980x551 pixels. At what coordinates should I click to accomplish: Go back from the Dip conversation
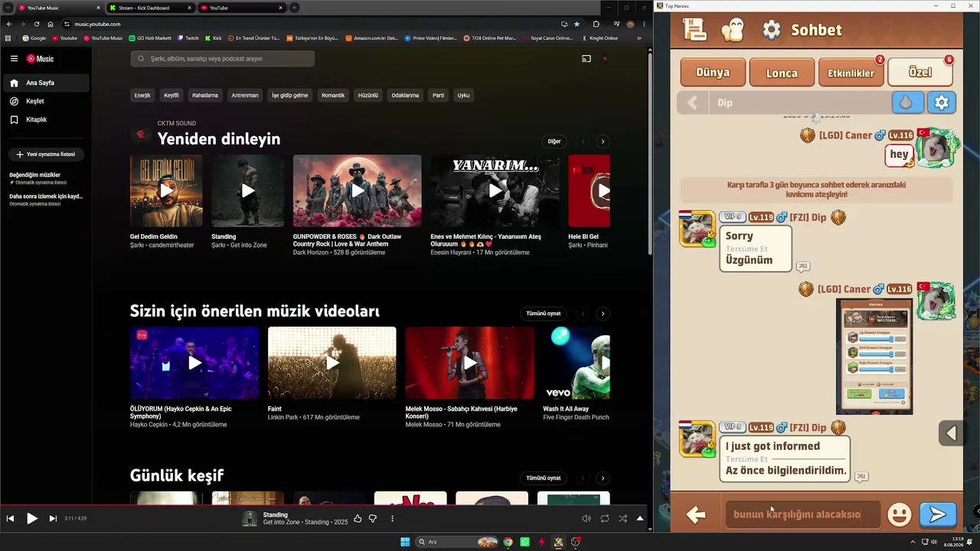(693, 103)
